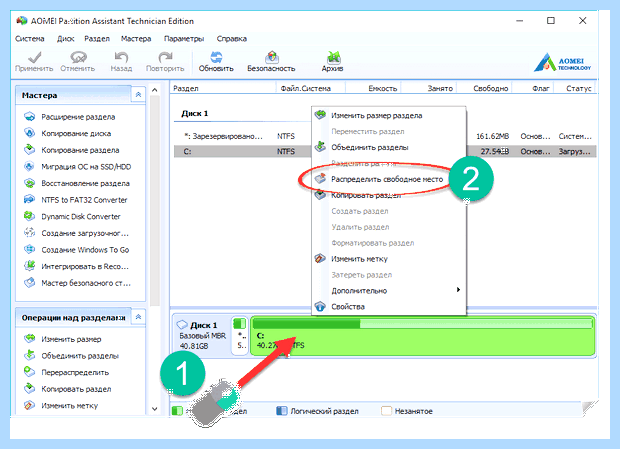This screenshot has width=620, height=449.
Task: Select the small reserved partition block in disk map
Action: [240, 336]
